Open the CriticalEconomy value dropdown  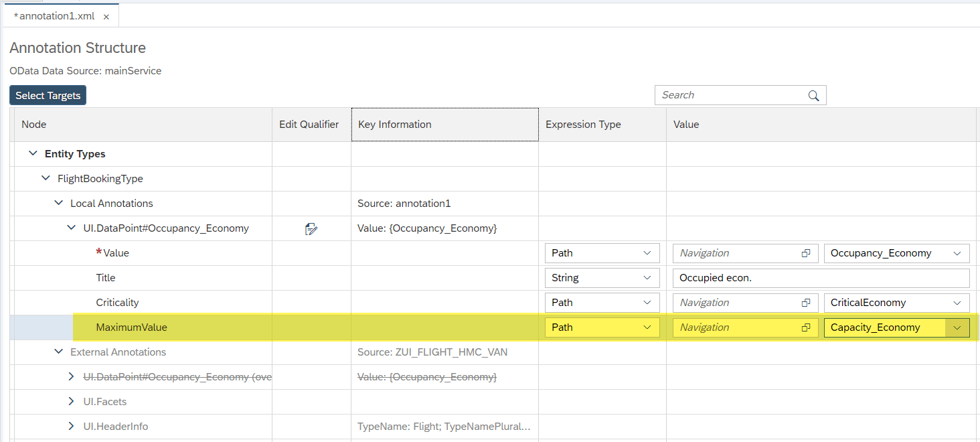[x=957, y=302]
